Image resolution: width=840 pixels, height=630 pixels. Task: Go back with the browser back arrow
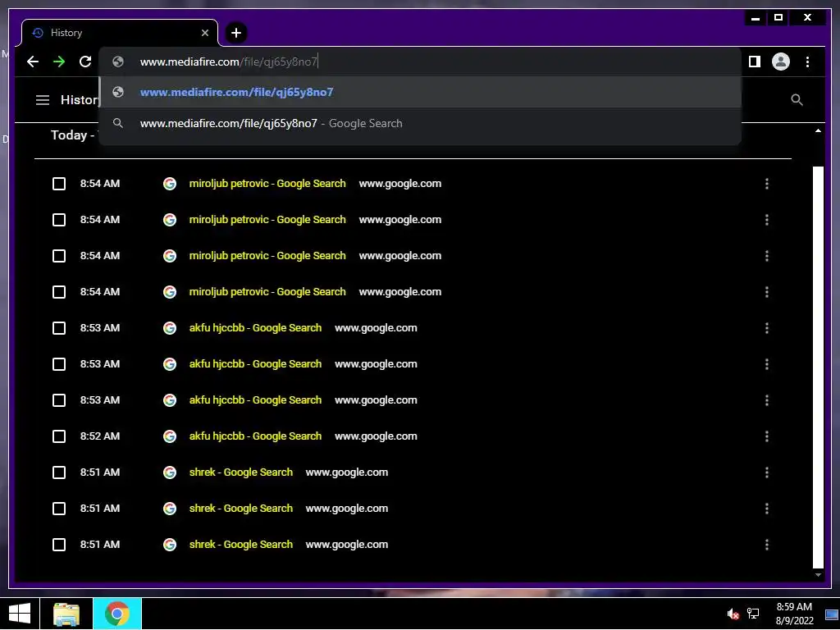[33, 62]
